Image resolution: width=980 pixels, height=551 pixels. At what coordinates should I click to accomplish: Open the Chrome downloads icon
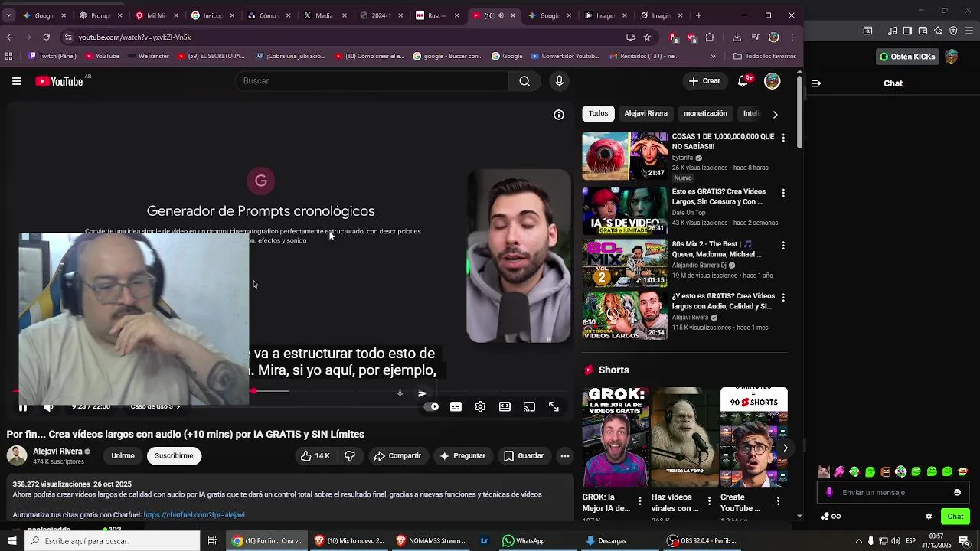point(737,37)
